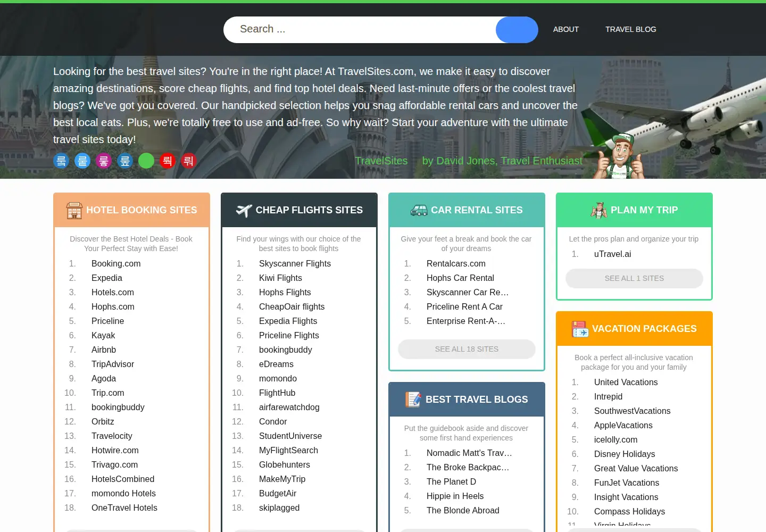Click the notepad icon beside Best Travel Blogs
This screenshot has width=766, height=532.
tap(413, 399)
